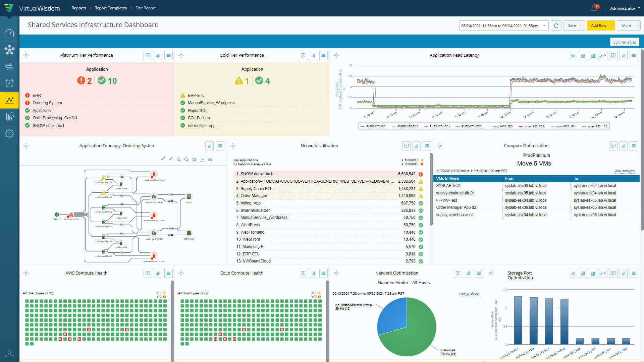This screenshot has height=362, width=644.
Task: Open the date range dropdown
Action: 544,25
